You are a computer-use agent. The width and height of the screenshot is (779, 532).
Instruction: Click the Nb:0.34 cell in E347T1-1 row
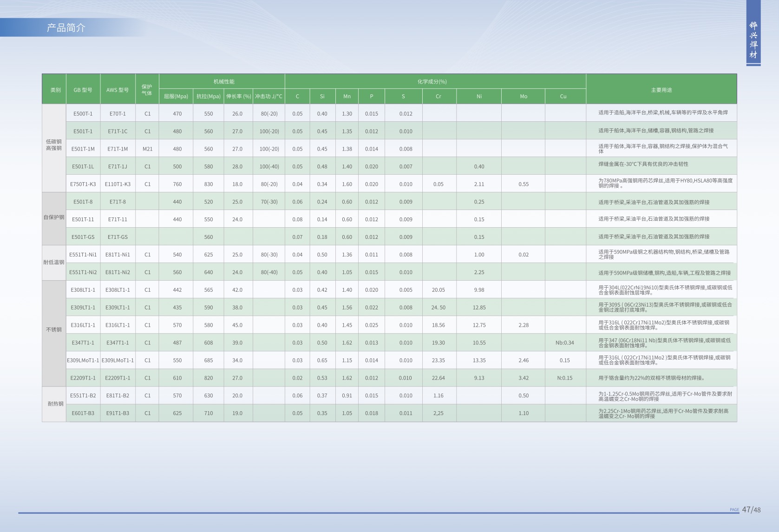click(x=564, y=343)
